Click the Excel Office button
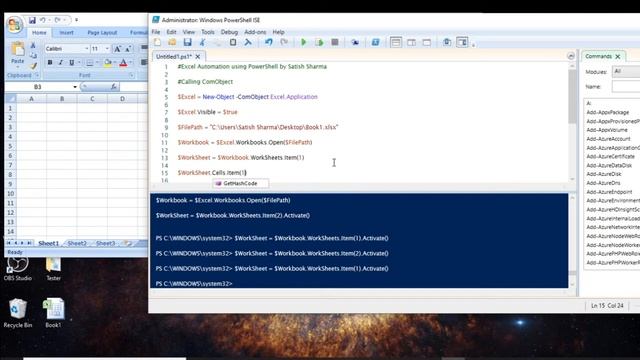Screen dimensions: 640x360 tap(14, 25)
